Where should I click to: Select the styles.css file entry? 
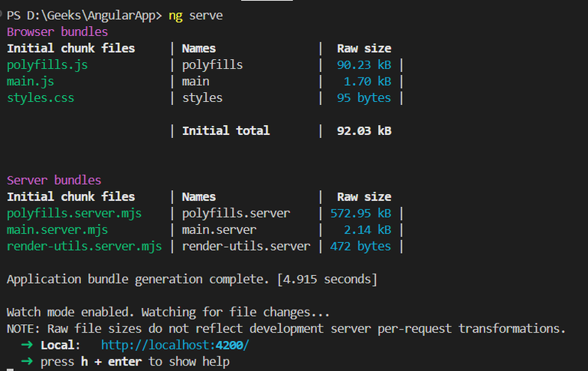coord(41,98)
